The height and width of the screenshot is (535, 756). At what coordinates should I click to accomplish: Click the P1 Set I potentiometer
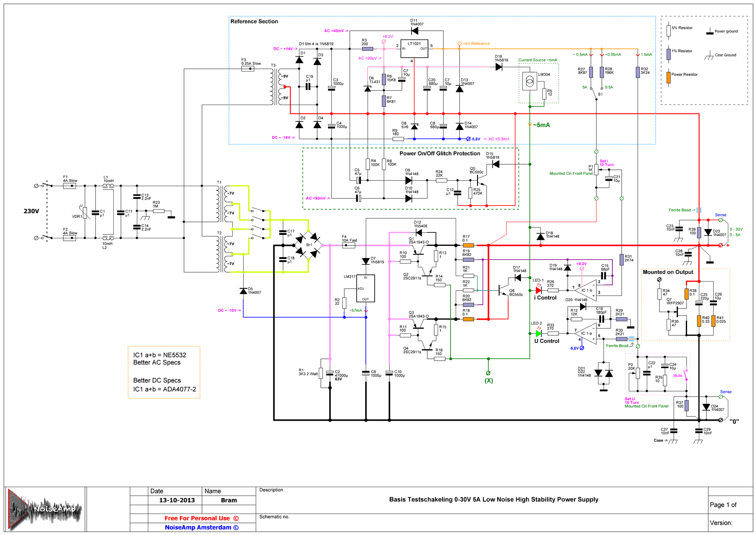pyautogui.click(x=596, y=169)
